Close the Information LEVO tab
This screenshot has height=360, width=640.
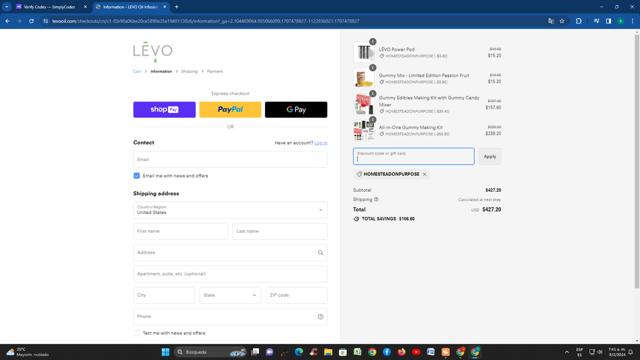click(x=165, y=7)
